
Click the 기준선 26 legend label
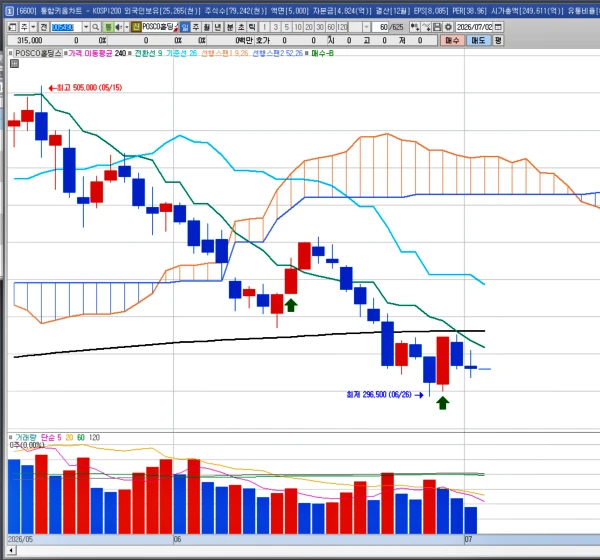coord(181,53)
